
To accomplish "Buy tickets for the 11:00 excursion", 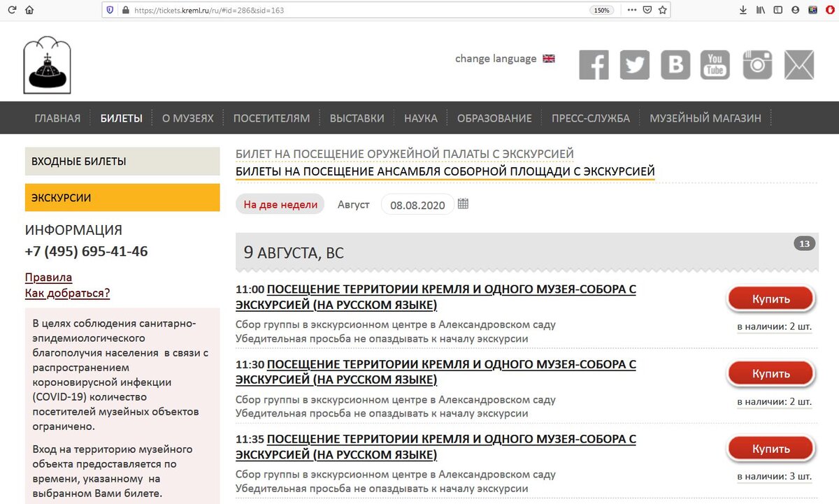I will pyautogui.click(x=771, y=299).
